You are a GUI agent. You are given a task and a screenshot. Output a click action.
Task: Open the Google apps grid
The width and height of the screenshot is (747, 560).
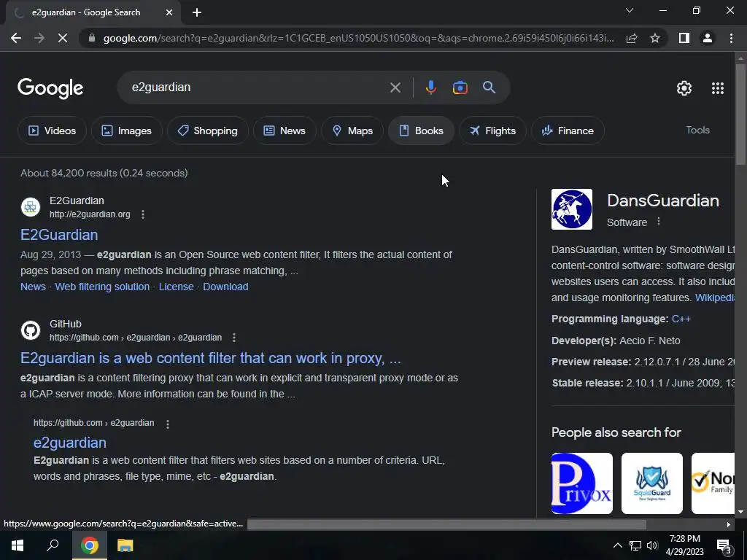(718, 88)
